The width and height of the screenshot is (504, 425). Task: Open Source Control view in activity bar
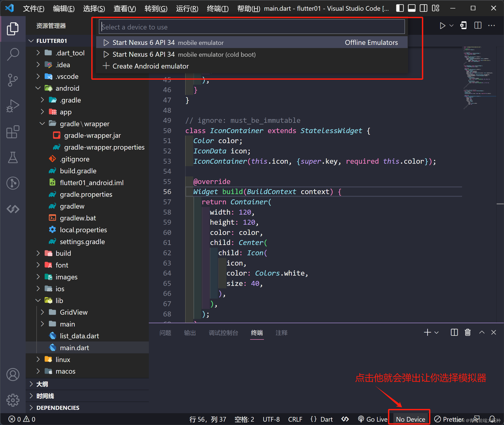(13, 80)
